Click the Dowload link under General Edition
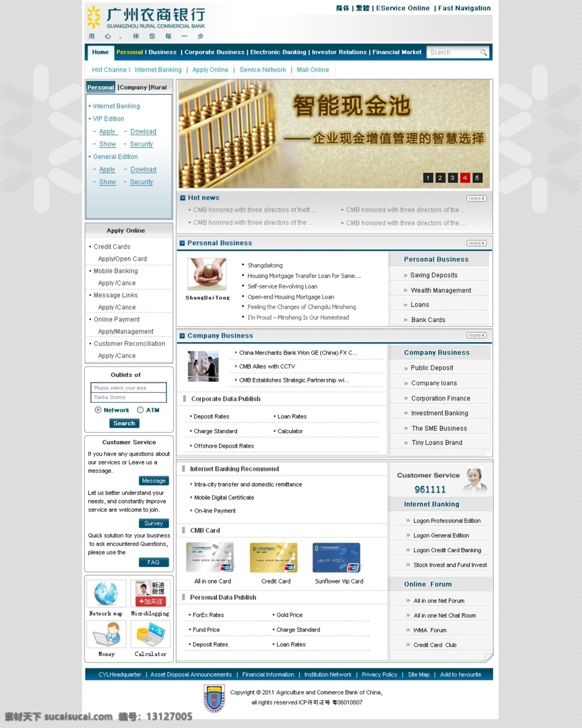 click(143, 169)
